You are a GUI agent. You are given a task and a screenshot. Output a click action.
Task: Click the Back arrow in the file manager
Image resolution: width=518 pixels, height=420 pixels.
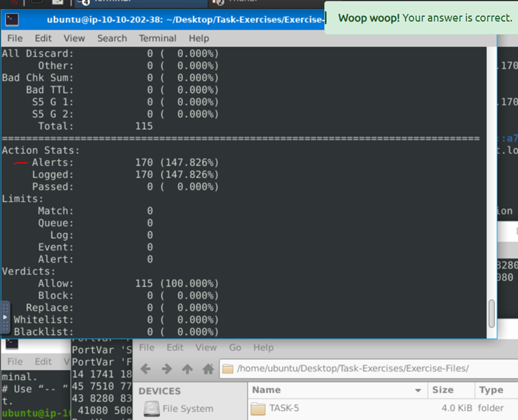click(145, 369)
